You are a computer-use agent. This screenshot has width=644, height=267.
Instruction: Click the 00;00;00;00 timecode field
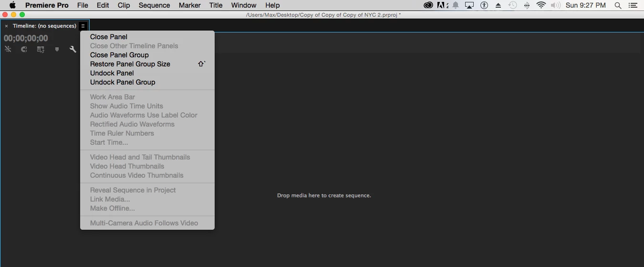(x=26, y=38)
